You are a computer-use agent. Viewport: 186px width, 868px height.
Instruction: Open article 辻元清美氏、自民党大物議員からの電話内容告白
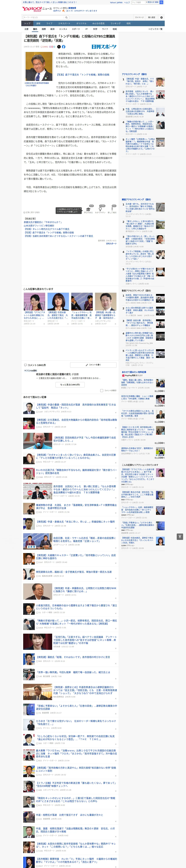coord(76,421)
